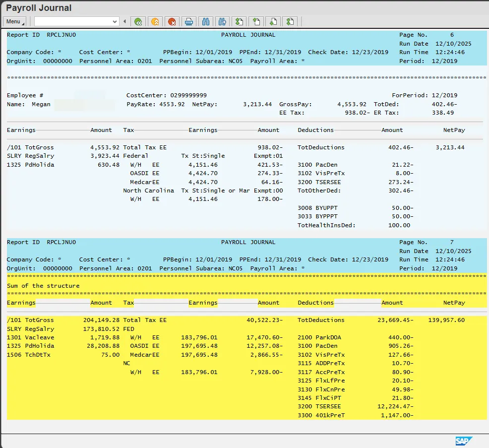Jump to the last page
489x448 pixels.
(x=290, y=21)
